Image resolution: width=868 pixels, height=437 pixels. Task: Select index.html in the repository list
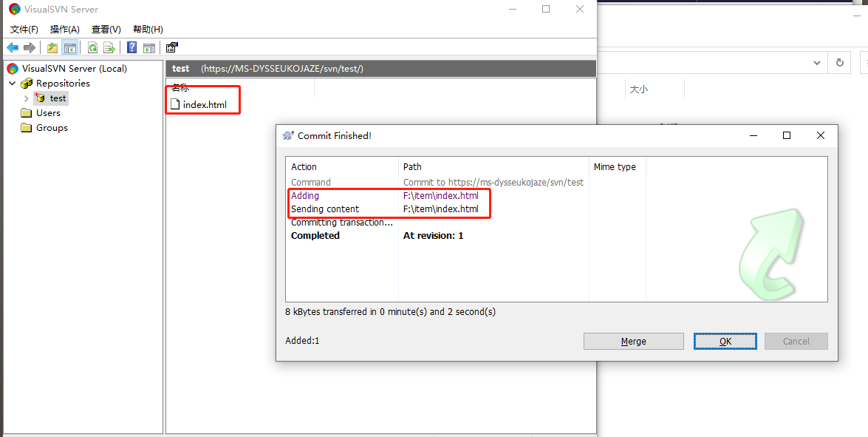pyautogui.click(x=205, y=104)
